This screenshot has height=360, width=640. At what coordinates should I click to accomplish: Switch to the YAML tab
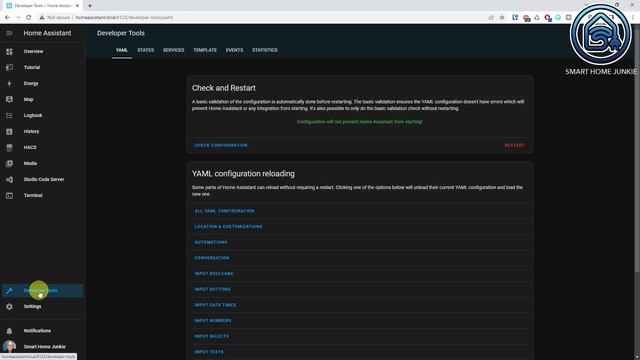click(x=122, y=50)
